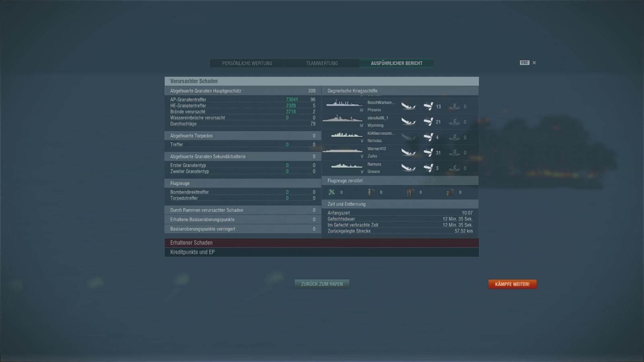Screen dimensions: 644x362
Task: Click the Zuiho carrier silhouette
Action: (343, 150)
